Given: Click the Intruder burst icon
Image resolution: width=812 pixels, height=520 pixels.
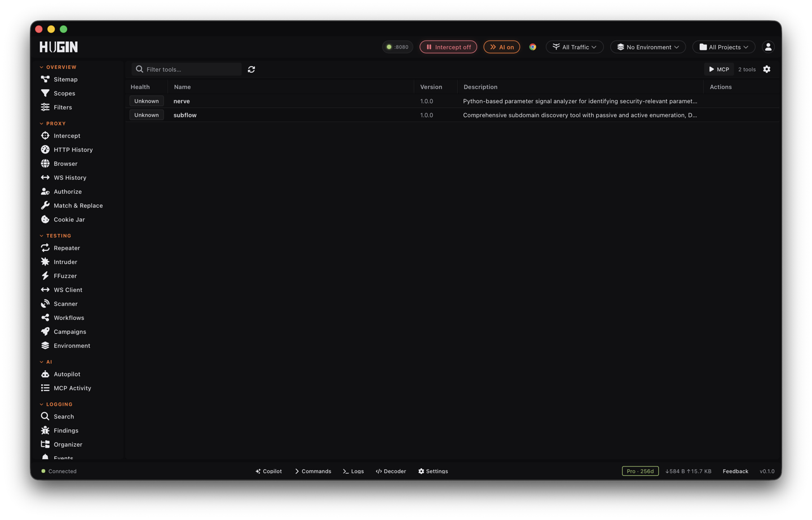Looking at the screenshot, I should click(x=45, y=262).
